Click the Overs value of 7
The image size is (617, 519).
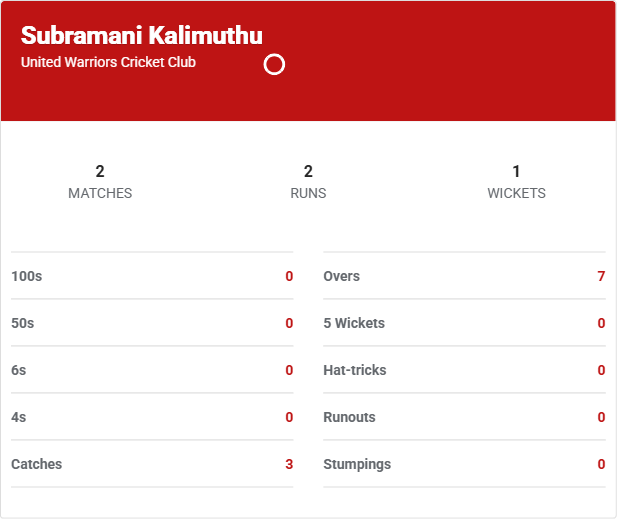pos(601,276)
